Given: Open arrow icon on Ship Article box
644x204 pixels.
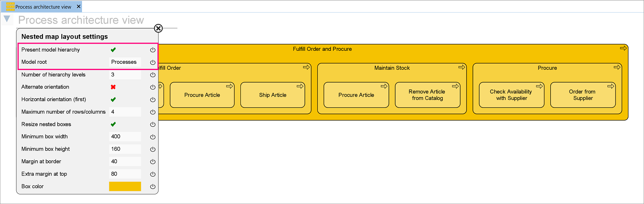Looking at the screenshot, I should pos(300,86).
